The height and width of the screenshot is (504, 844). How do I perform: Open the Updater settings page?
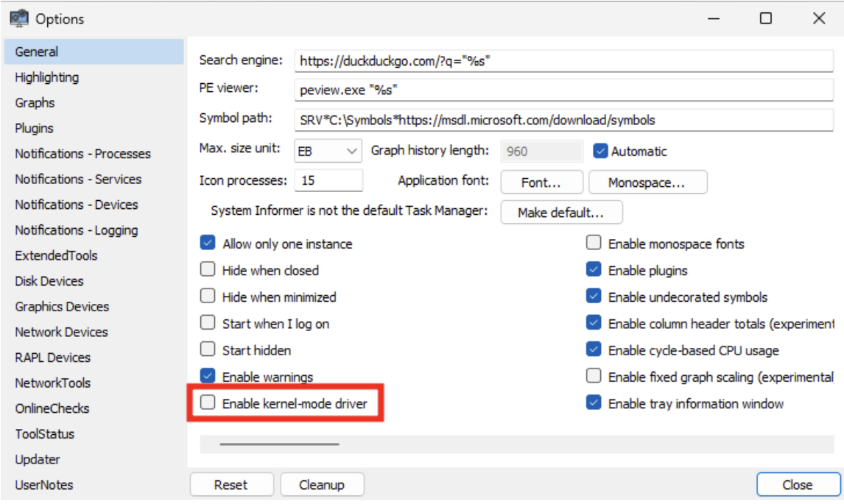pos(37,460)
